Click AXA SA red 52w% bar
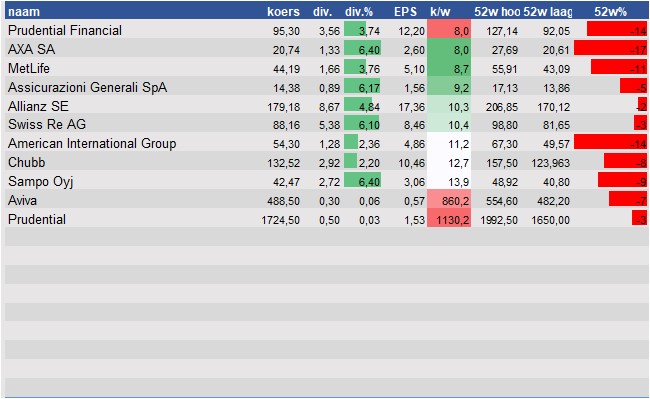Viewport: 650px width, 399px height. [610, 48]
